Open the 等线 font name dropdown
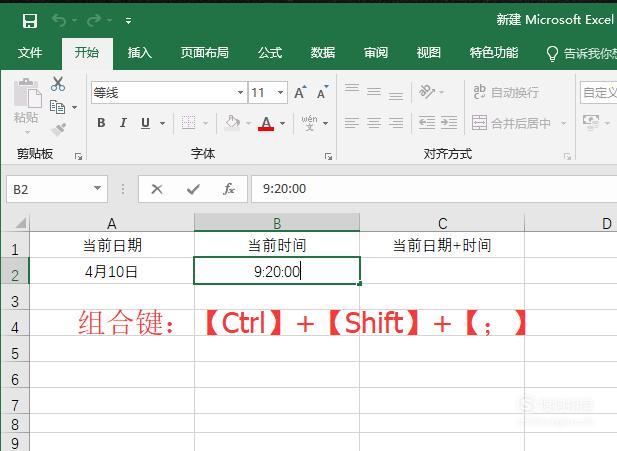The height and width of the screenshot is (451, 617). (240, 92)
